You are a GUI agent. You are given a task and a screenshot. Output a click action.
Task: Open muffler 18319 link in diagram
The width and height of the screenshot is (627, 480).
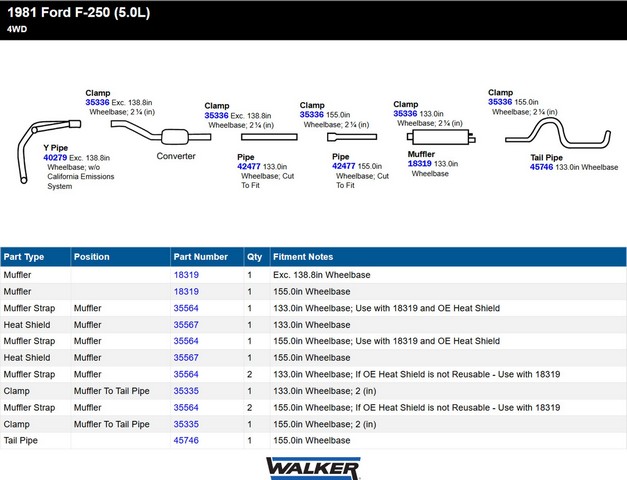pos(419,164)
